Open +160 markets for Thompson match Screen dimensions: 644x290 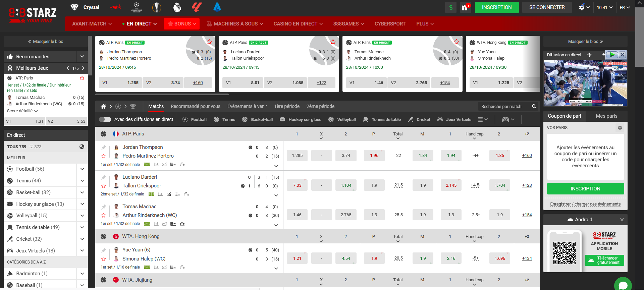click(x=527, y=156)
